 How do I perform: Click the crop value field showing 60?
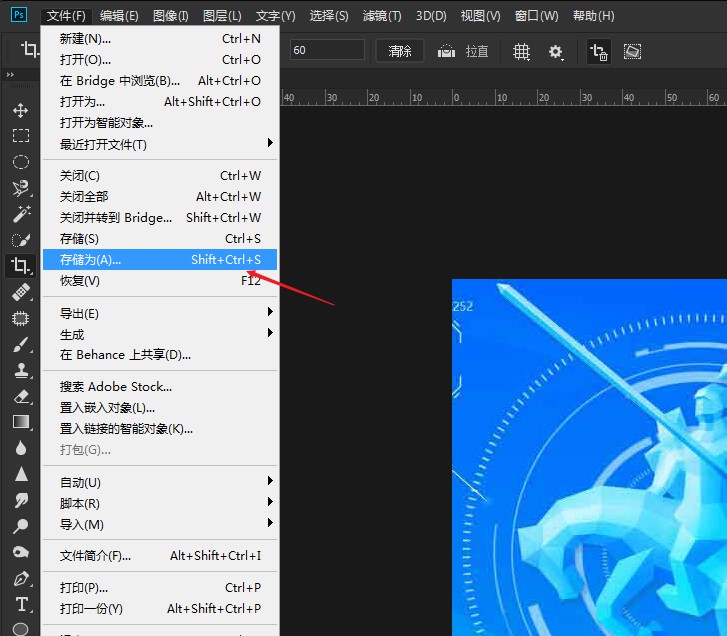click(327, 50)
